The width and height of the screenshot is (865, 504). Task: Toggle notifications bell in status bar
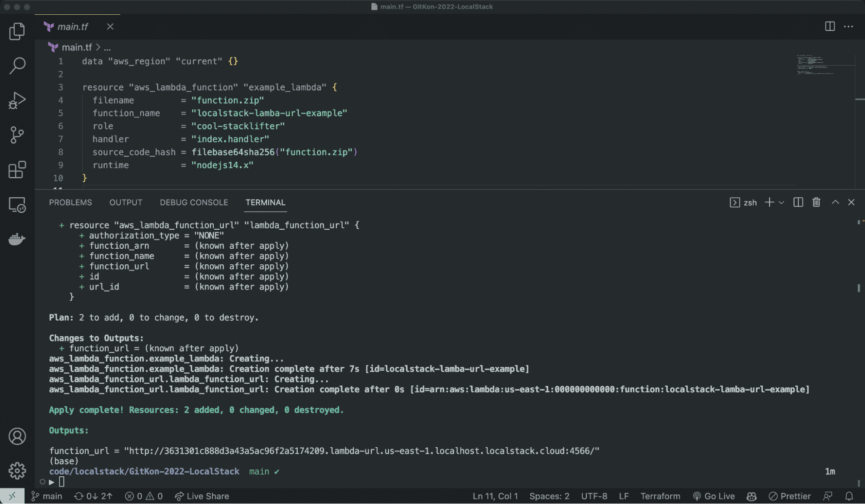click(x=849, y=496)
